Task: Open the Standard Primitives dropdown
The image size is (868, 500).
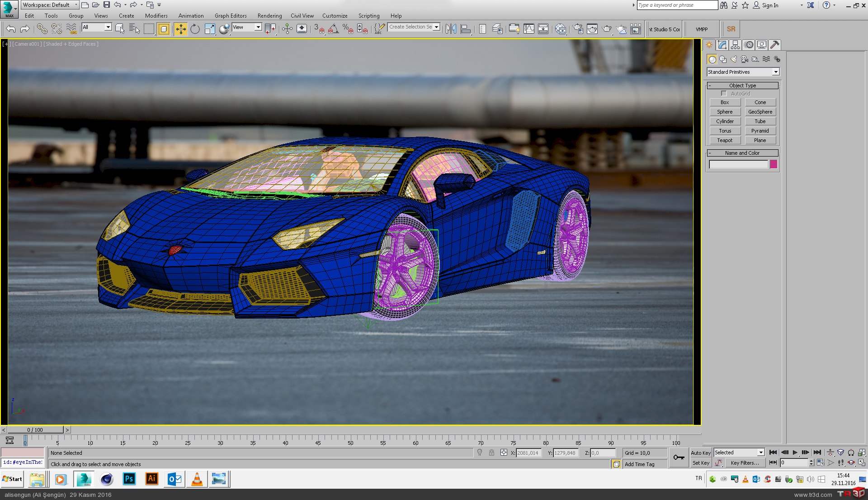Action: point(775,72)
